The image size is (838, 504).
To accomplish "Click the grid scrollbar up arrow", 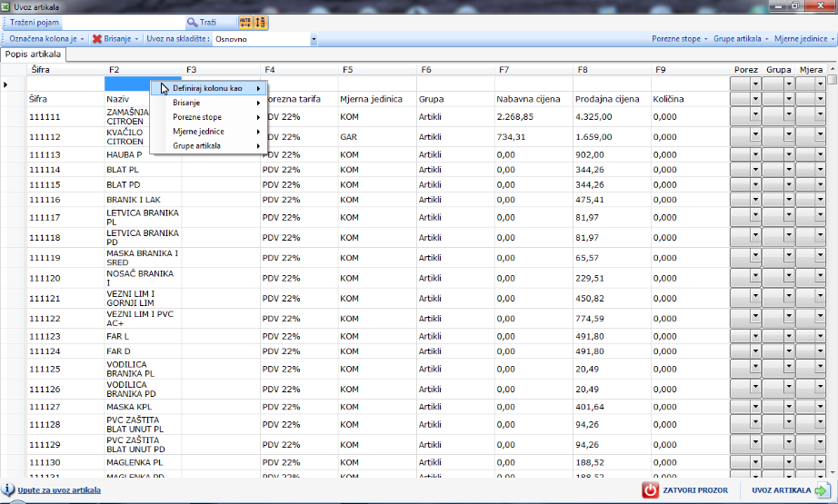I will (833, 69).
